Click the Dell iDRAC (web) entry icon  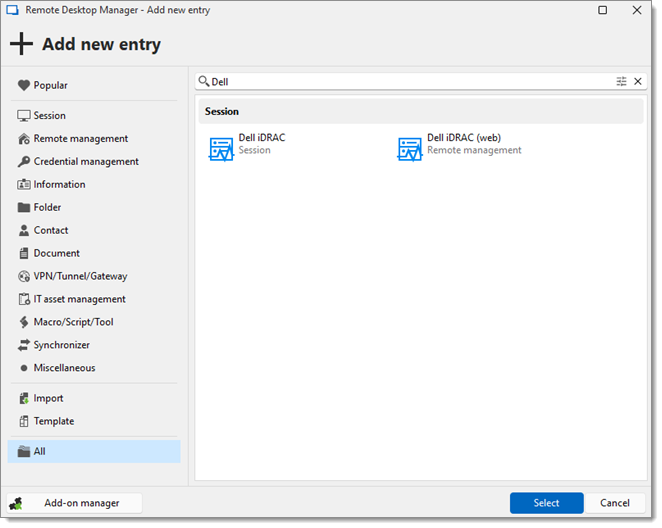[x=410, y=149]
